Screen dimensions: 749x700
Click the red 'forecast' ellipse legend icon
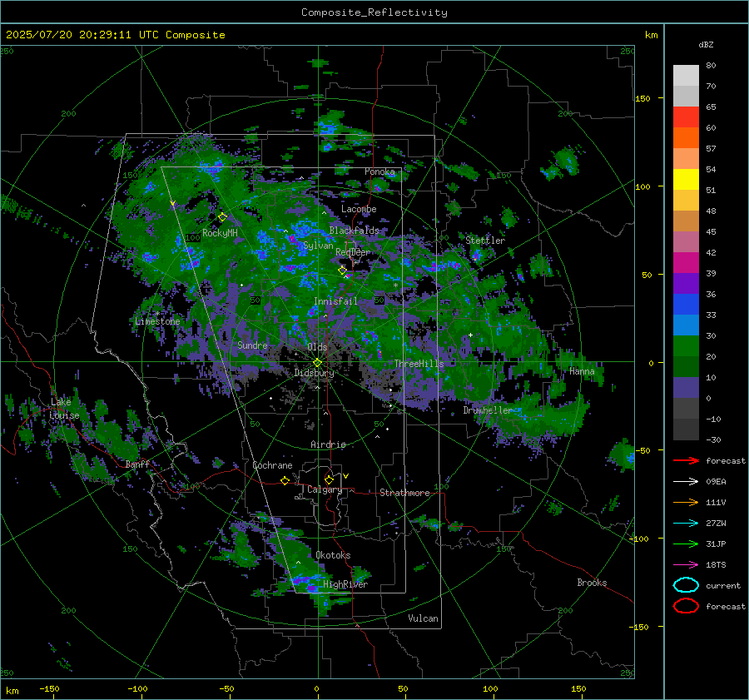coord(686,606)
